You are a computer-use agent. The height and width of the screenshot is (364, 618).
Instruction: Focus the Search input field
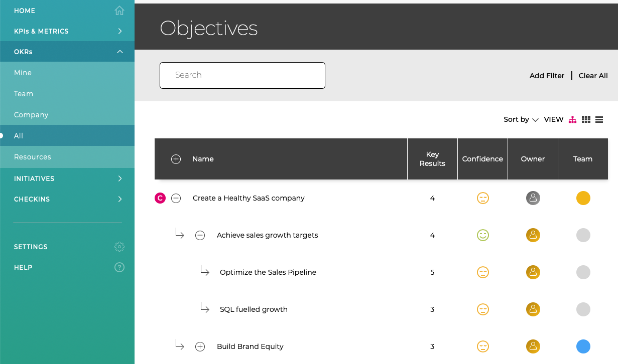point(242,75)
